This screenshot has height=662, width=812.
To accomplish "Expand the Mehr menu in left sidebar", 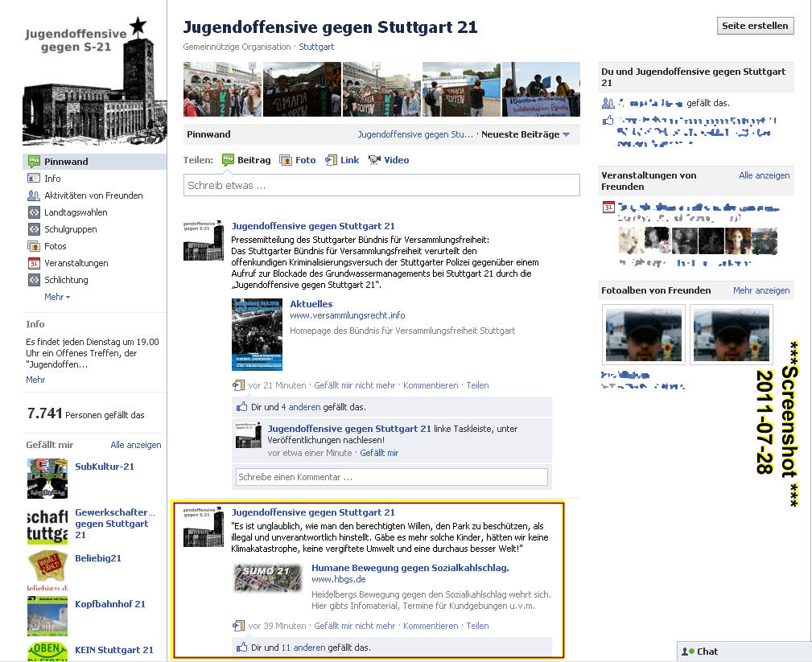I will pos(57,297).
